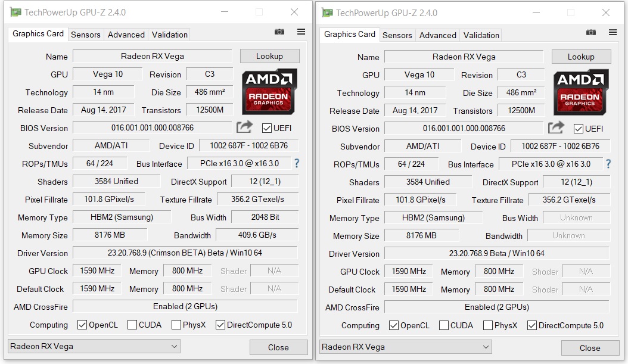Click the Lookup button in right window

click(x=581, y=57)
